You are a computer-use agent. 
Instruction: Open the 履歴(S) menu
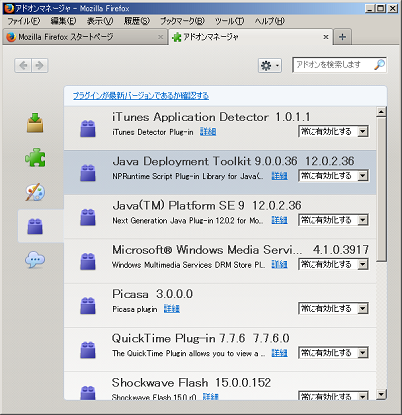(x=137, y=21)
